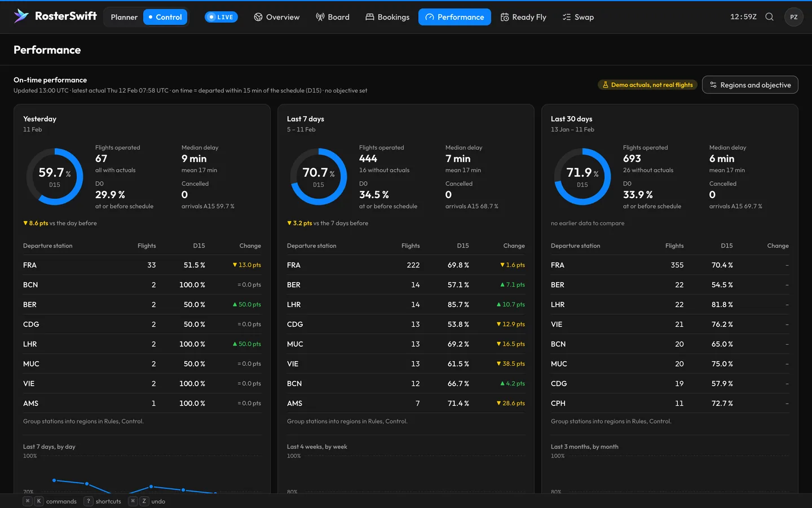Switch to the Bookings tab

pyautogui.click(x=387, y=17)
